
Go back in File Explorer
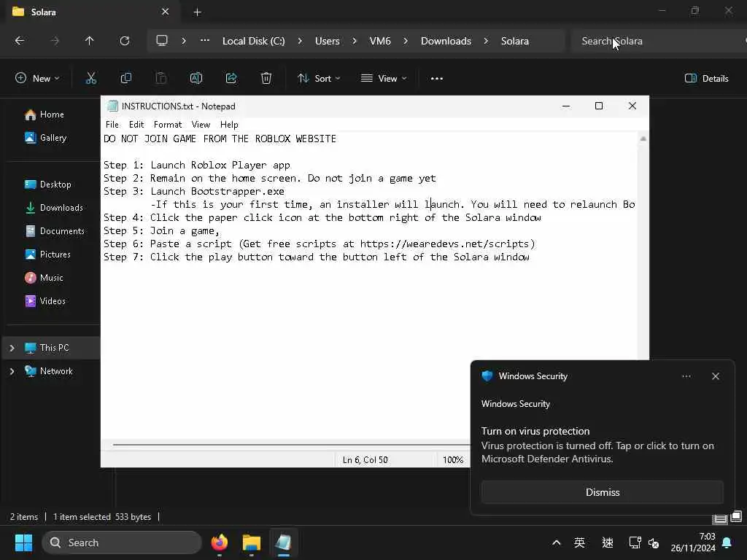pos(20,41)
